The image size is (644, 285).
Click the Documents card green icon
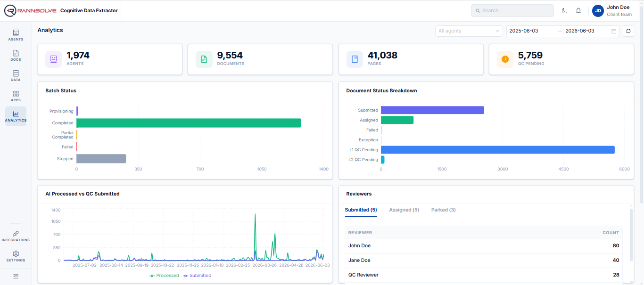tap(204, 59)
